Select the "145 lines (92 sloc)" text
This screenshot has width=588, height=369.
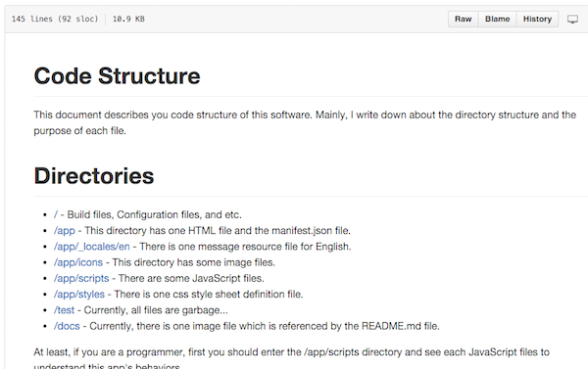[x=55, y=19]
